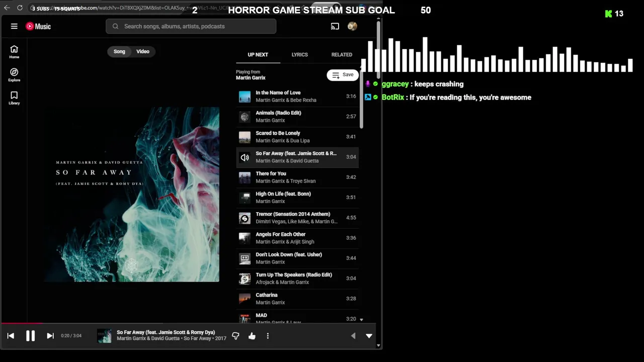Focus the search songs field
Viewport: 644px width, 362px height.
191,26
